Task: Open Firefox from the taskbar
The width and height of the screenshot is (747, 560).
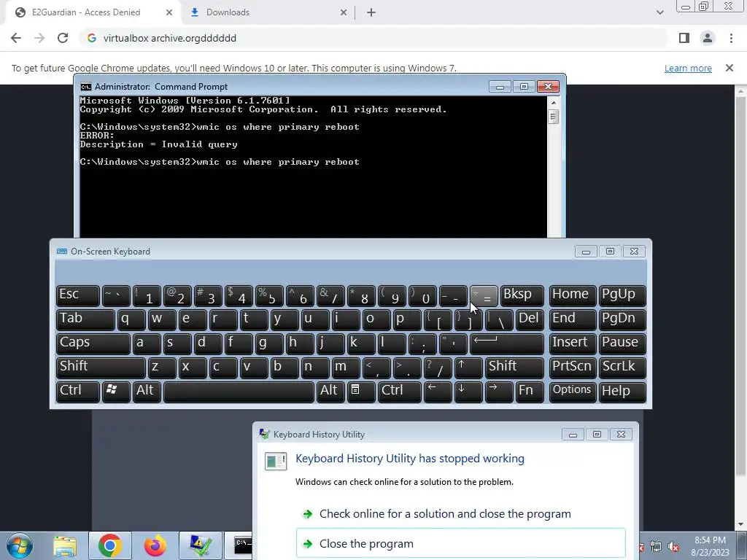Action: point(155,545)
